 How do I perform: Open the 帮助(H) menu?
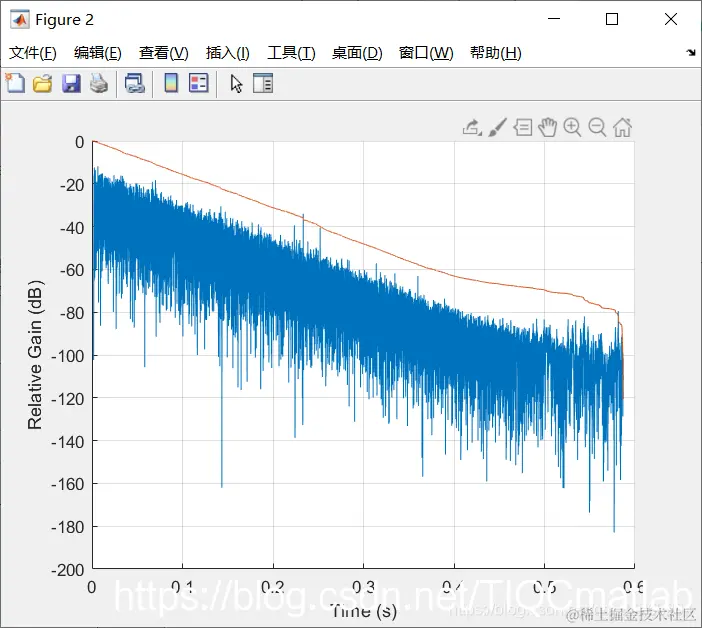click(x=496, y=53)
